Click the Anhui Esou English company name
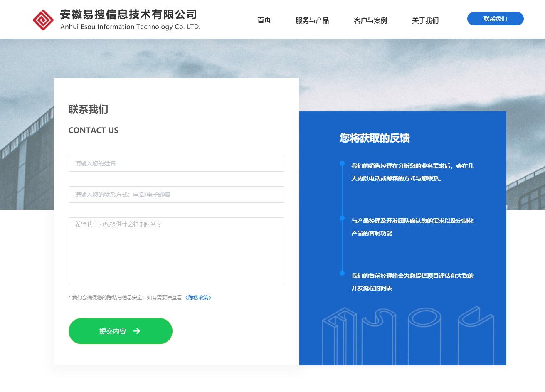Image resolution: width=545 pixels, height=392 pixels. click(130, 27)
